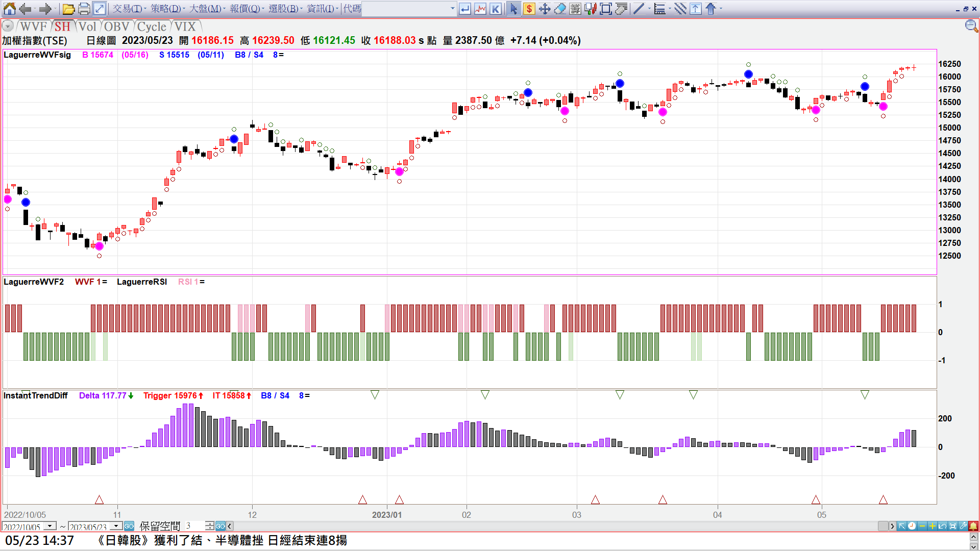Click the dollar sign price icon

click(x=529, y=9)
